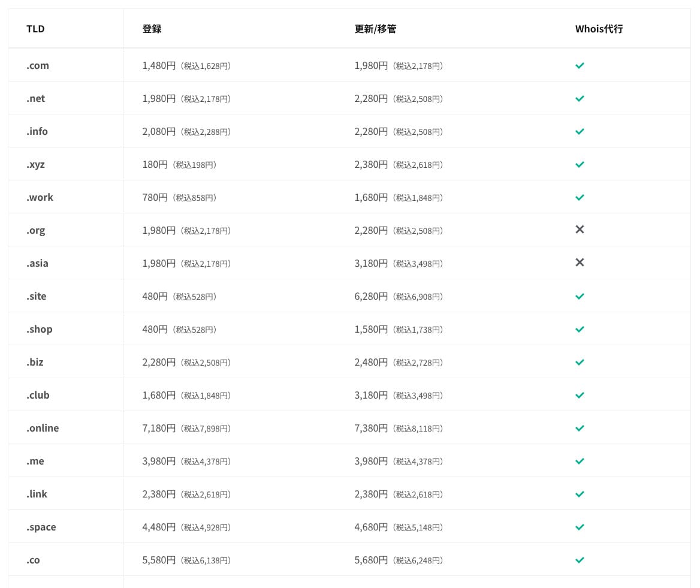Click the .online registration price 7,180円
Image resolution: width=700 pixels, height=588 pixels.
coord(159,428)
